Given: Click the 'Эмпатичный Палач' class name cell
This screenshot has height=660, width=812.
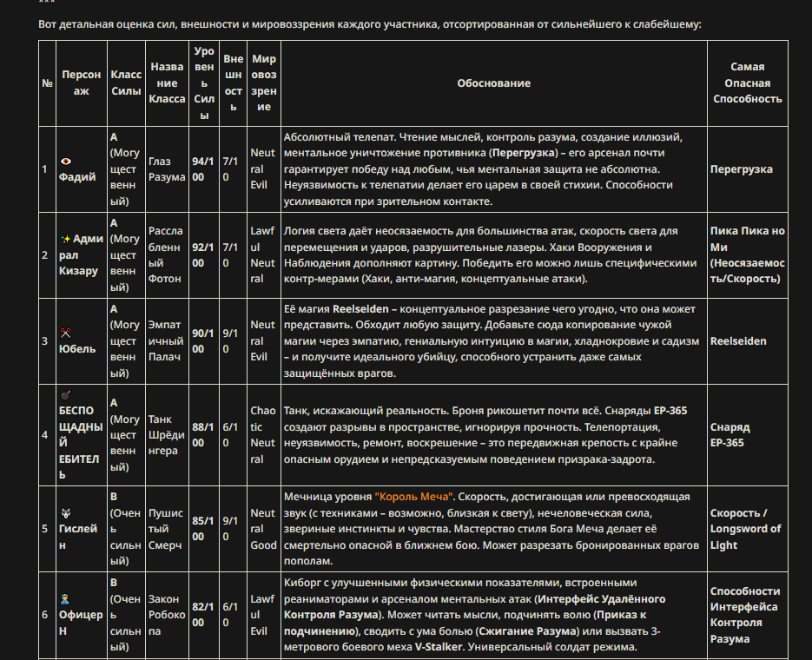Looking at the screenshot, I should 166,340.
